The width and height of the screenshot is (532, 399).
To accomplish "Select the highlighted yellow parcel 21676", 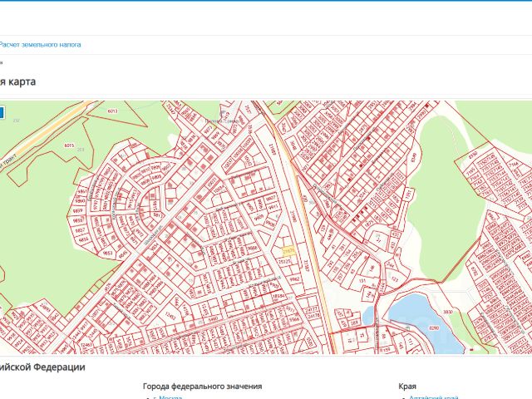I will (288, 251).
